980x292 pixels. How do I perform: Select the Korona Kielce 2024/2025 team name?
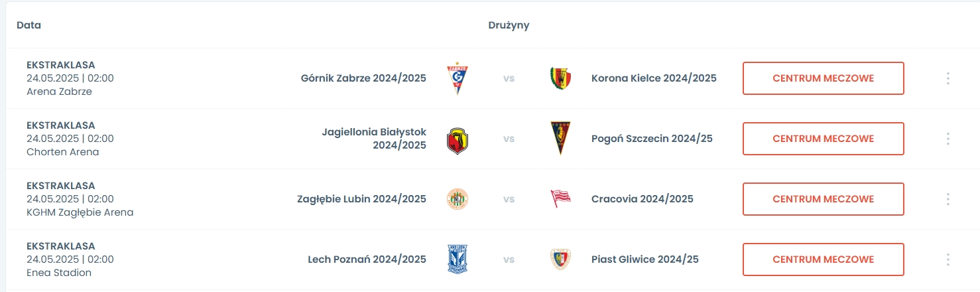coord(654,78)
